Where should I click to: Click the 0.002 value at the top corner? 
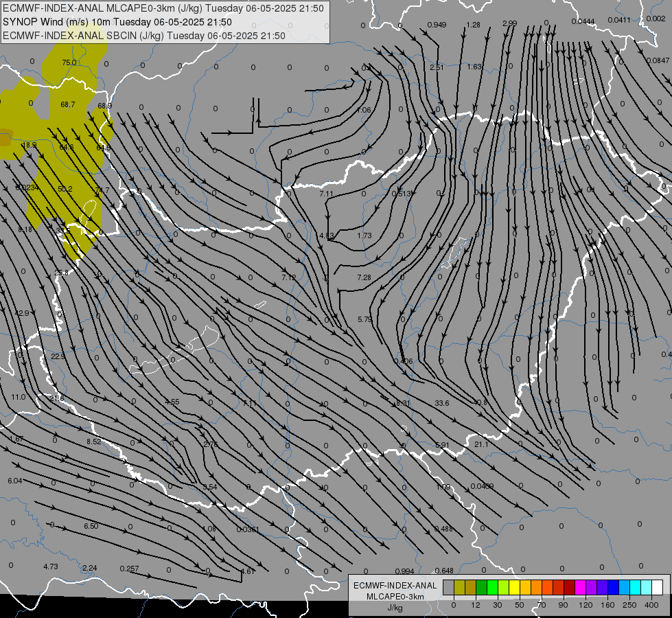(656, 19)
